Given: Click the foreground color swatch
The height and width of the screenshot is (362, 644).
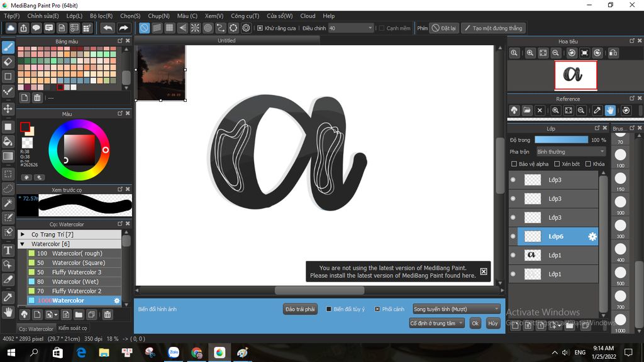Looking at the screenshot, I should [x=25, y=127].
